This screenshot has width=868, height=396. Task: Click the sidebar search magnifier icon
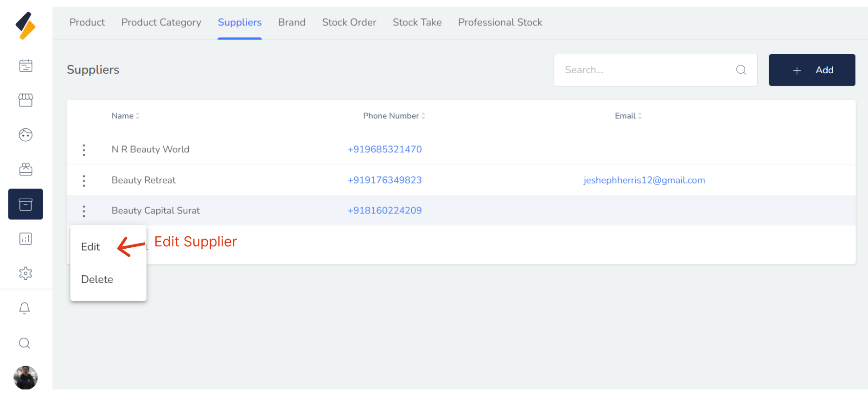[25, 343]
